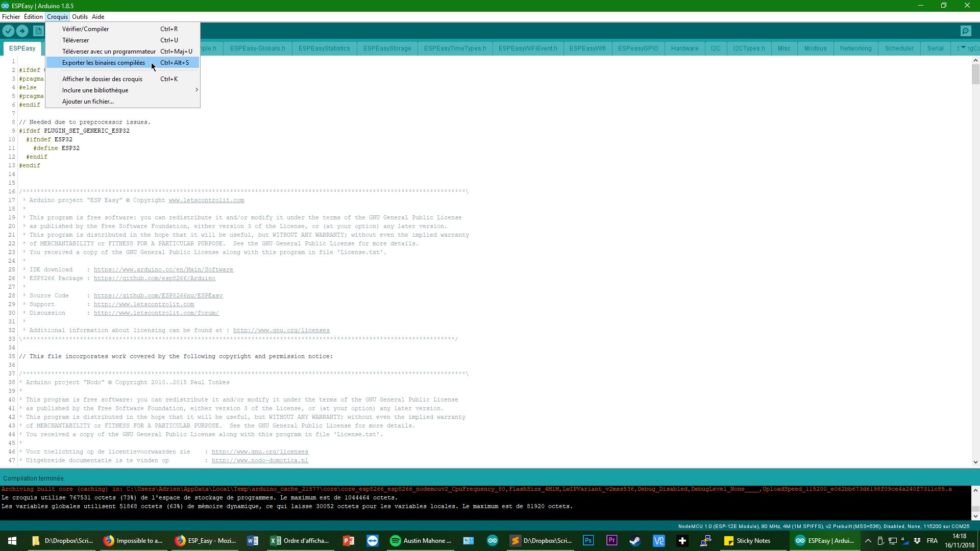This screenshot has height=551, width=980.
Task: Click the New sketch toolbar icon
Action: [38, 31]
